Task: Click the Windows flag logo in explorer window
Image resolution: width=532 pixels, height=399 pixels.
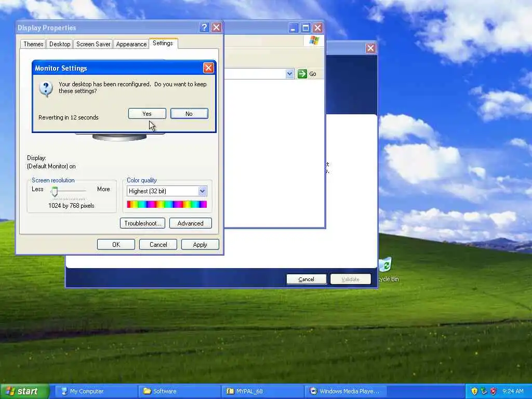Action: tap(314, 41)
